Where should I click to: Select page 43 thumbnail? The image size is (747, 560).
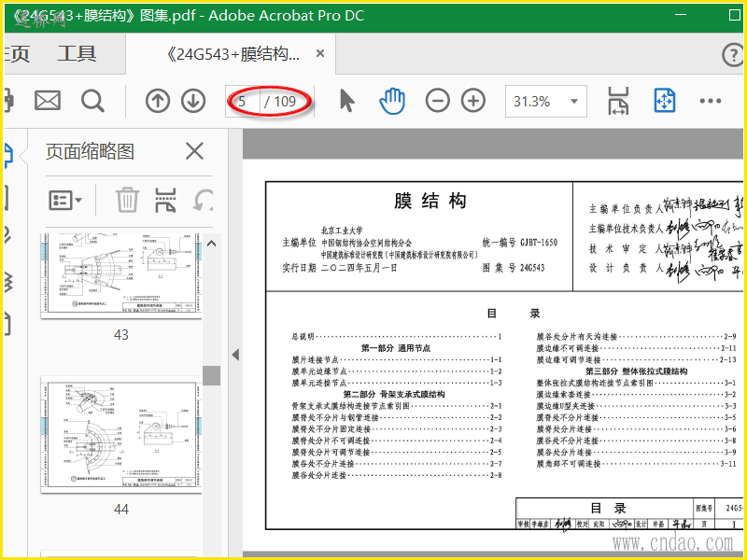[121, 275]
